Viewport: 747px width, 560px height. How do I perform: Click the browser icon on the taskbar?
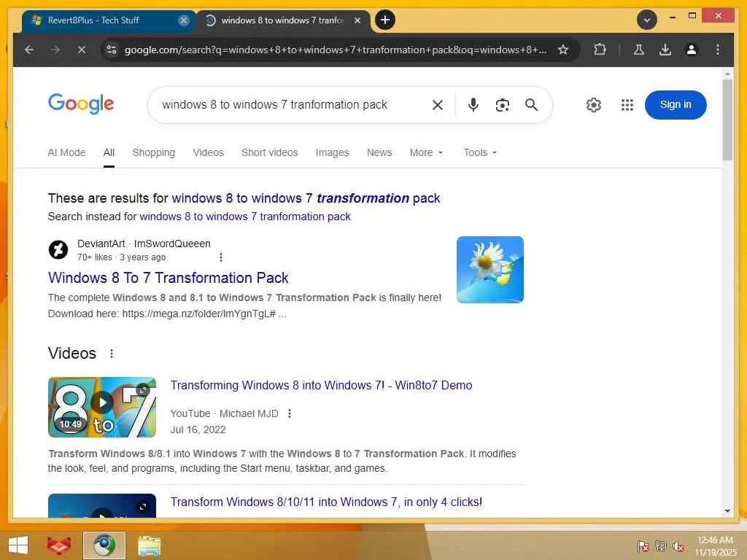[104, 545]
